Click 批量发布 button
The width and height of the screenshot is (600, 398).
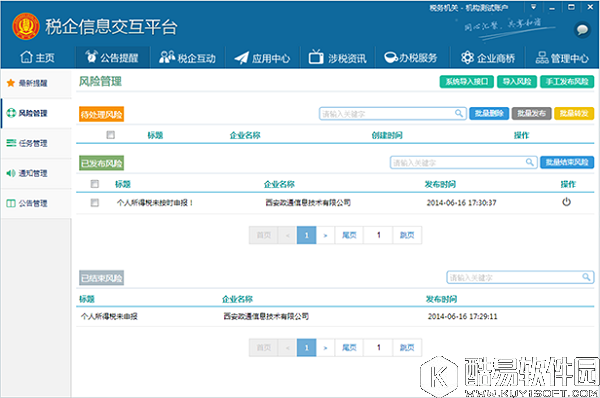click(532, 113)
